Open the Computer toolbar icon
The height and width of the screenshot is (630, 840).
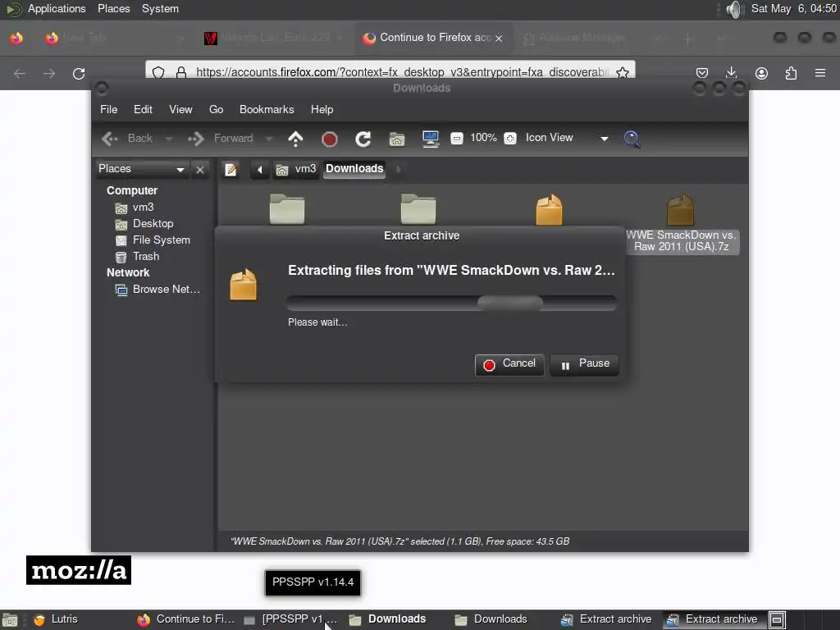click(x=431, y=139)
